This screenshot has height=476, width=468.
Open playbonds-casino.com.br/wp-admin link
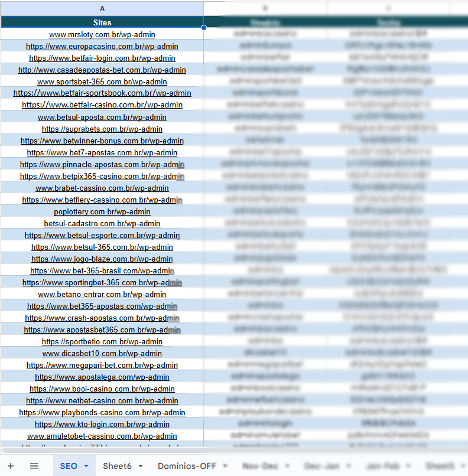tap(102, 413)
